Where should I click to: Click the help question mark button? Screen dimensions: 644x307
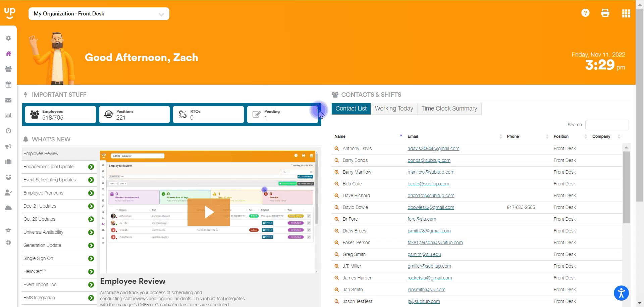point(585,13)
